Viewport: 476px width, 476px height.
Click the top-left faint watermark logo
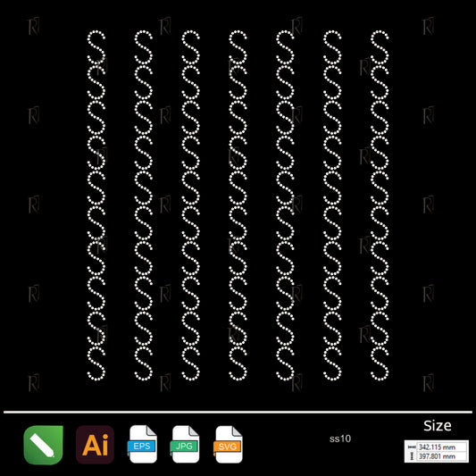[x=34, y=27]
